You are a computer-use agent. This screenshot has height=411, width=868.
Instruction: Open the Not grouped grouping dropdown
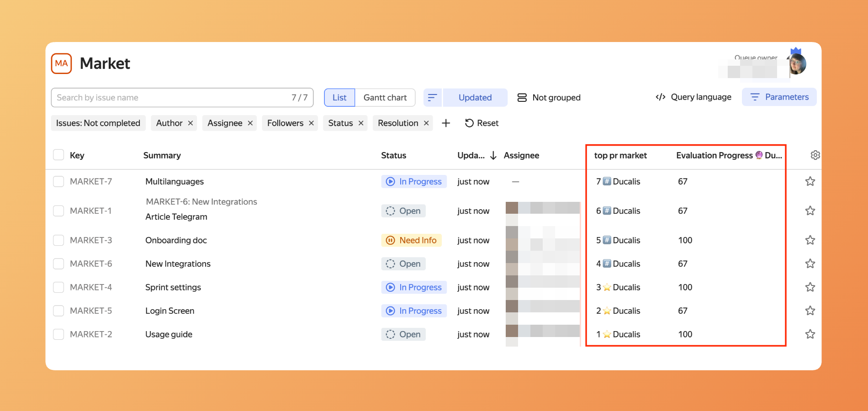(549, 98)
